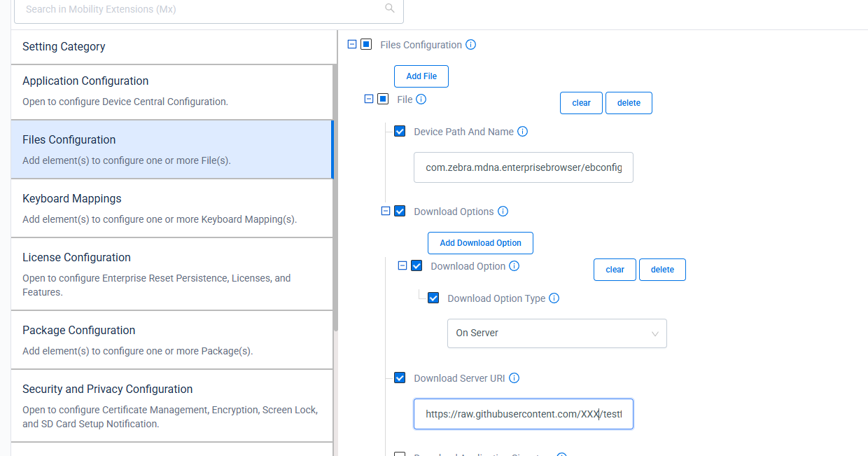
Task: Select Files Configuration category
Action: coord(172,150)
